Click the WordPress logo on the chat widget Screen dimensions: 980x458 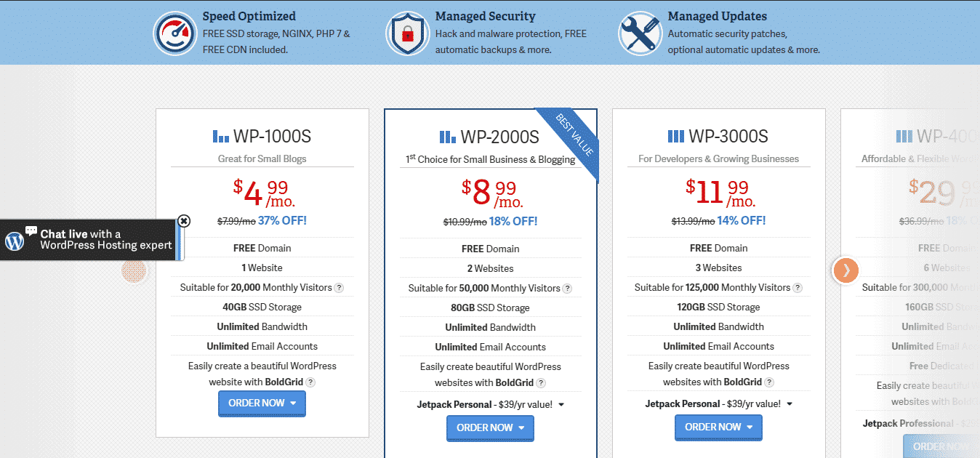14,239
